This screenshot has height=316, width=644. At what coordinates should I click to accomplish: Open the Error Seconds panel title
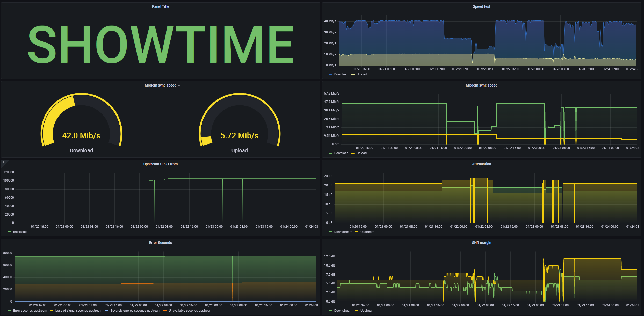point(160,243)
